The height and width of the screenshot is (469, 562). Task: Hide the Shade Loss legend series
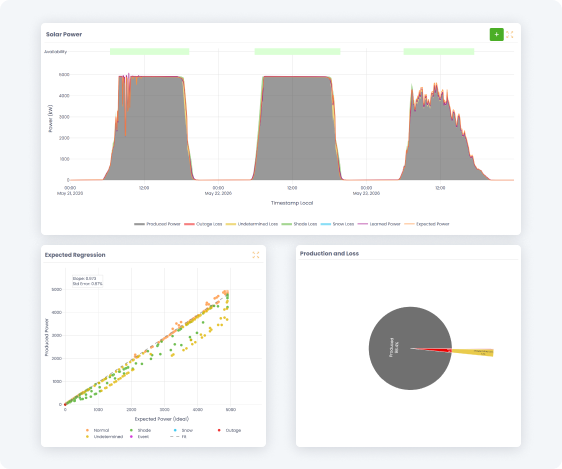click(x=299, y=224)
